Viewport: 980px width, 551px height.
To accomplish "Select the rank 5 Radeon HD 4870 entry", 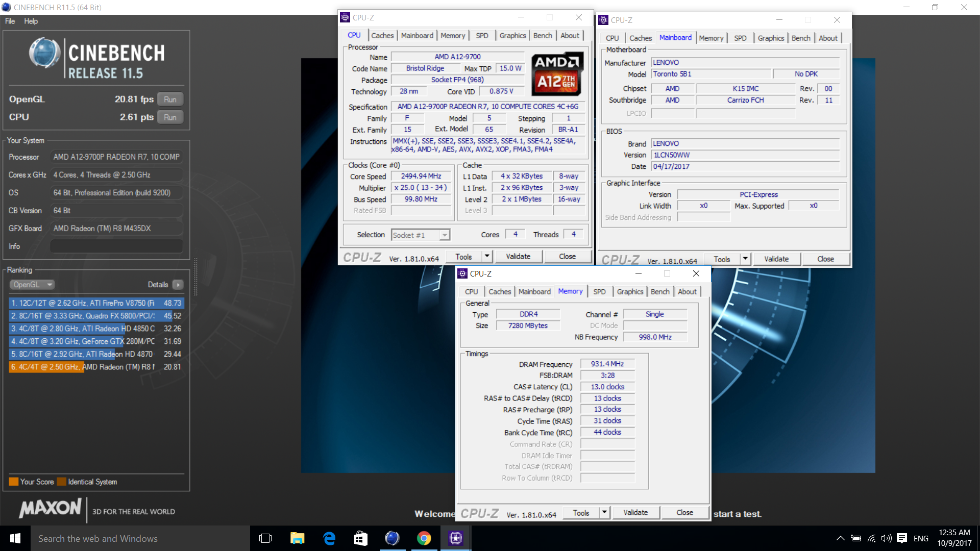I will click(96, 354).
